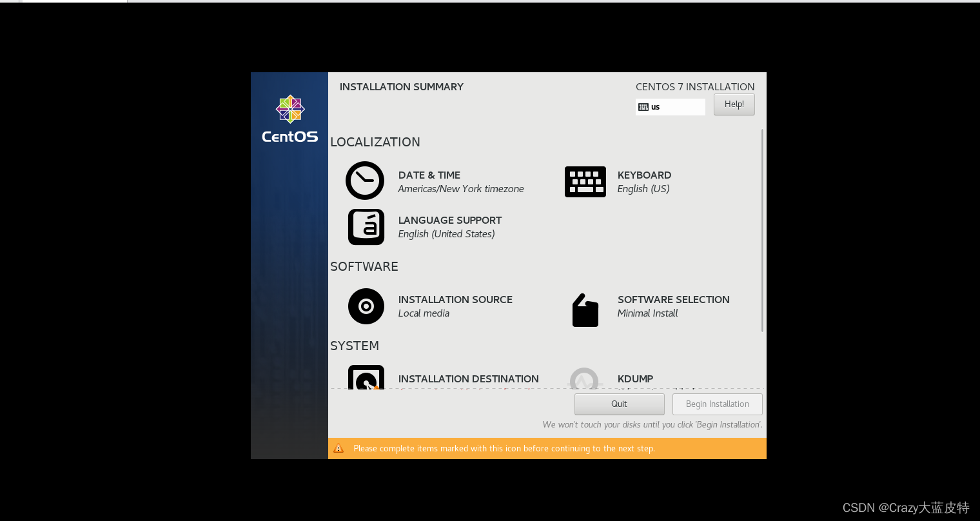Click the INSTALLATION DESTINATION label

pyautogui.click(x=468, y=378)
